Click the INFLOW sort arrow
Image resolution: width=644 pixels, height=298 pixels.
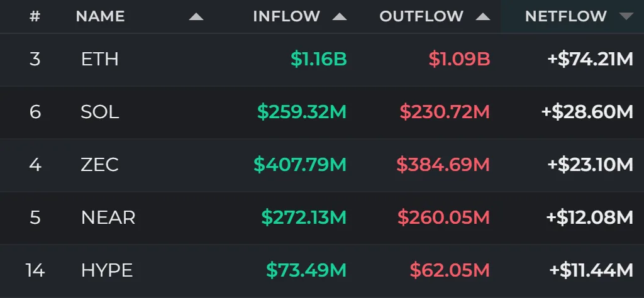point(340,17)
